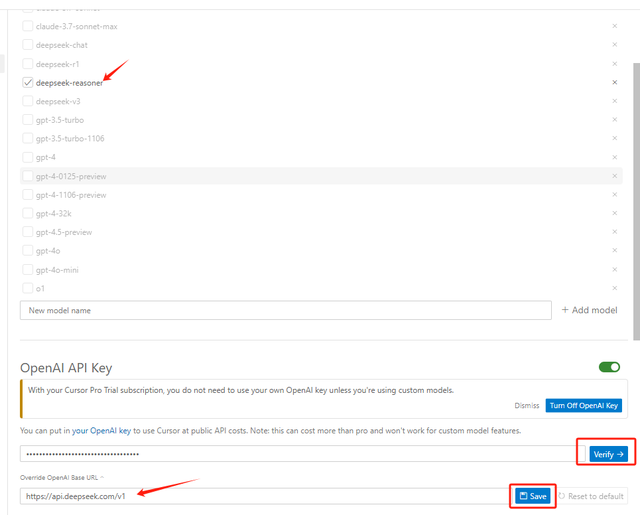Delete gpt-4 model with X icon
The image size is (640, 515).
615,157
